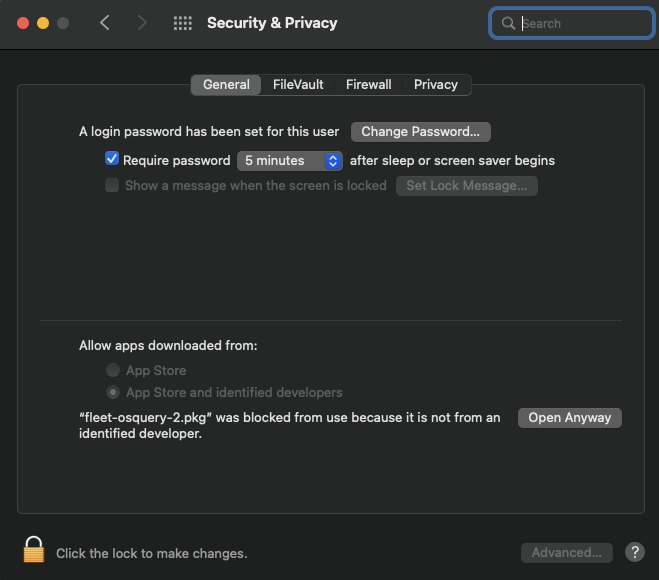Click the fleet-osquery-2.pkg blocked message
The height and width of the screenshot is (580, 659).
coord(290,425)
